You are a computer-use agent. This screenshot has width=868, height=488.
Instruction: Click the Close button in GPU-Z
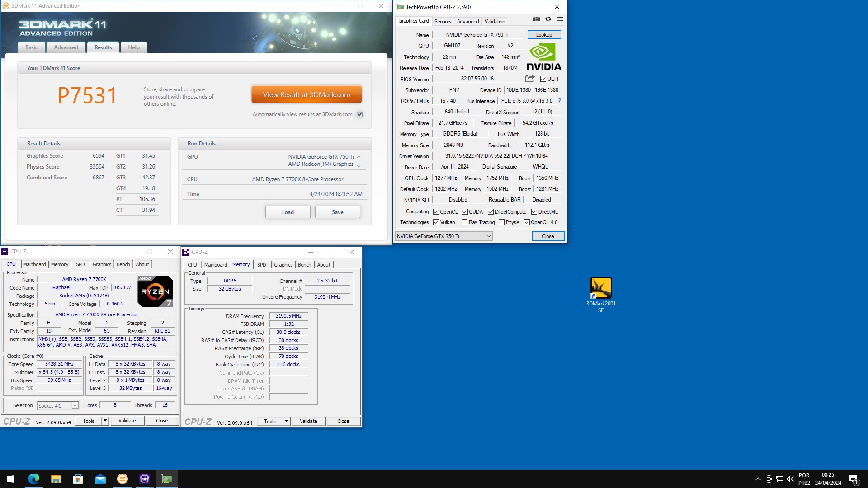click(548, 236)
